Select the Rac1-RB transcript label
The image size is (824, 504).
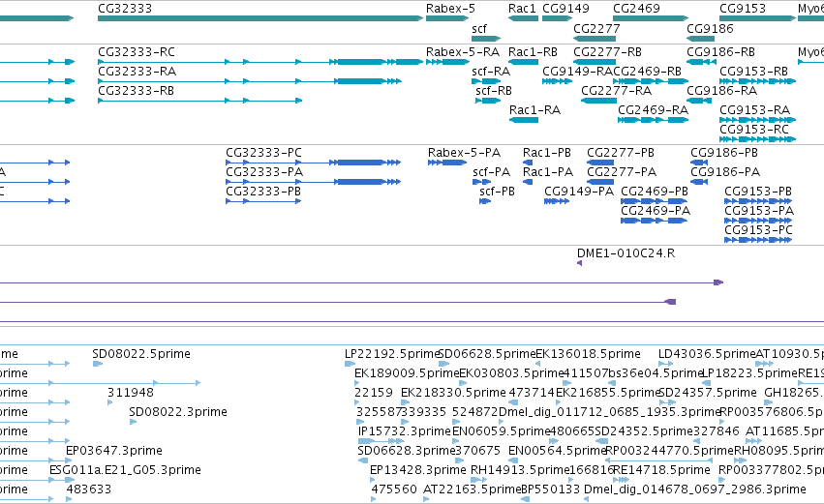tap(533, 52)
